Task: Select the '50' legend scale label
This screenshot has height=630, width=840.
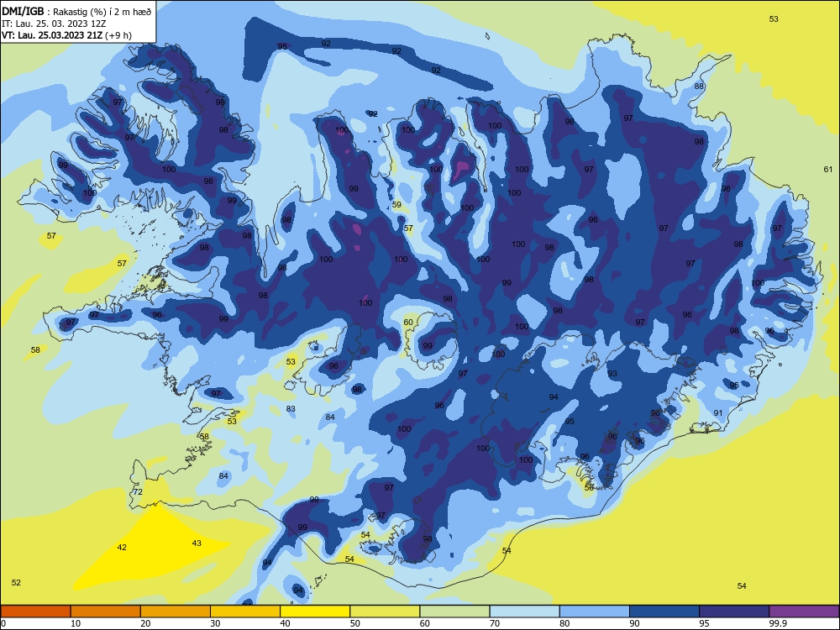Action: [354, 623]
